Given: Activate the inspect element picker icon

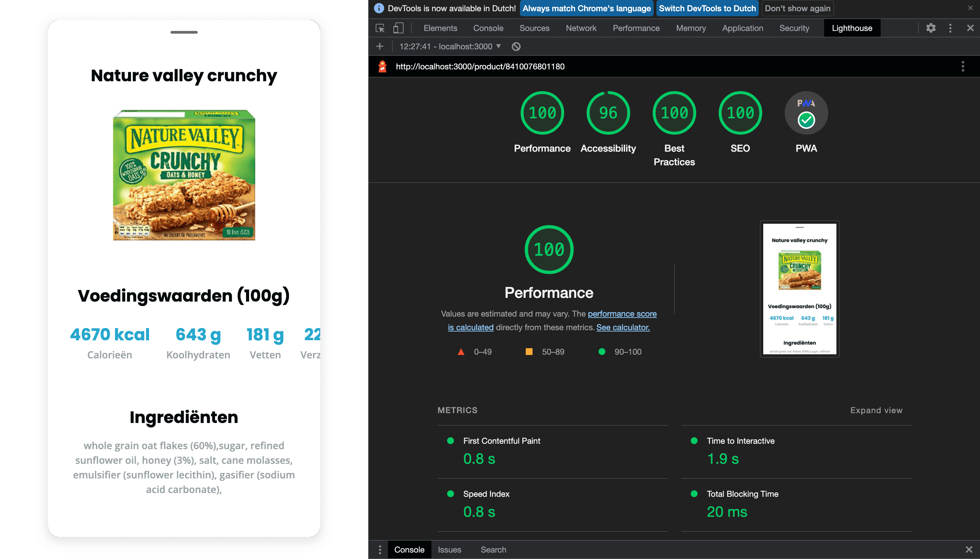Looking at the screenshot, I should click(x=380, y=28).
